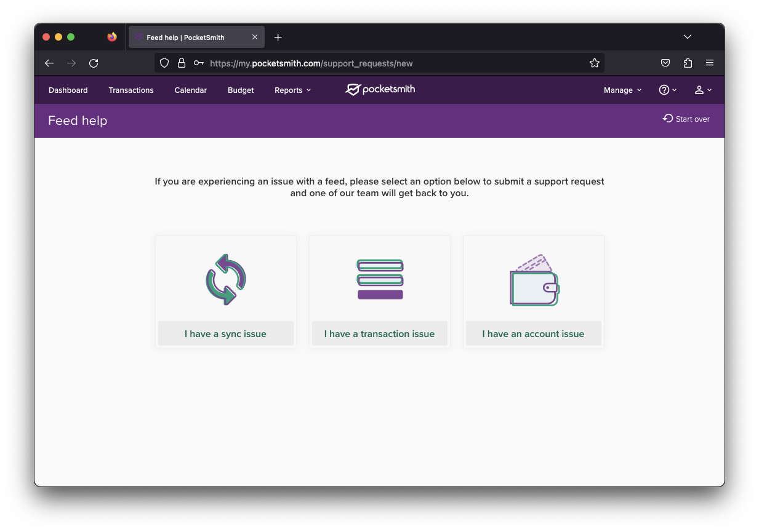Click the Save to Pocket icon

tap(665, 63)
